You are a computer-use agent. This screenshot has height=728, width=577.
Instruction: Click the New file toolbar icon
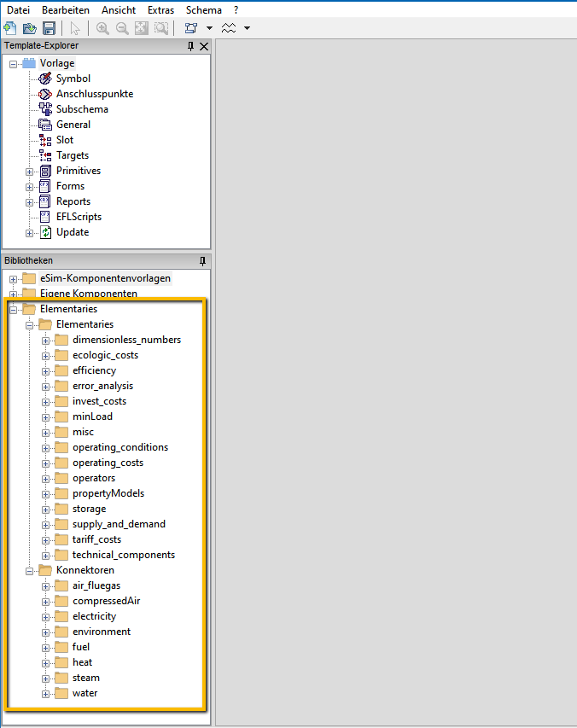click(9, 28)
